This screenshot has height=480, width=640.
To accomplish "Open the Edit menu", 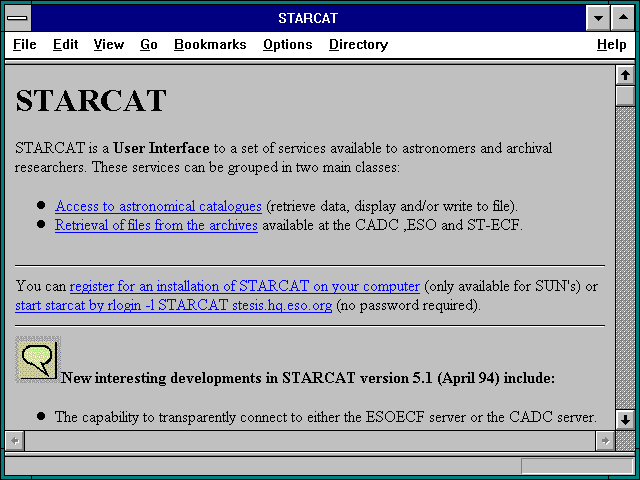I will tap(65, 44).
